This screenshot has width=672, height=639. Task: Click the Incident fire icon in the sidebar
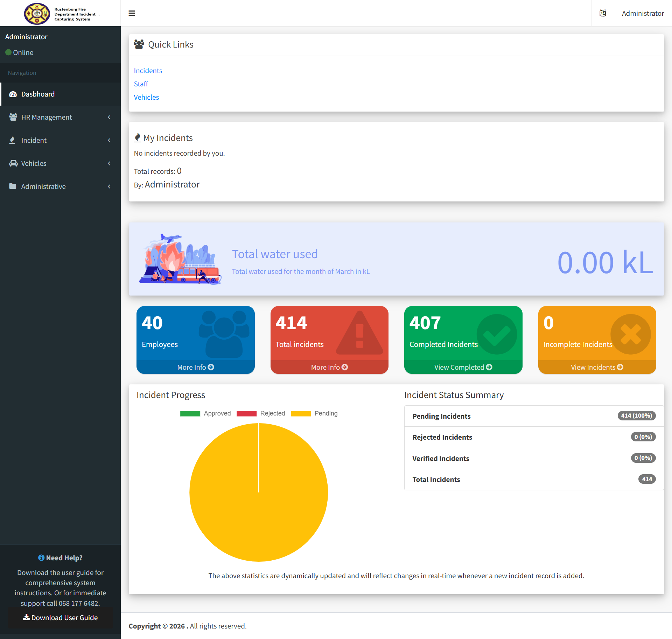(x=12, y=140)
